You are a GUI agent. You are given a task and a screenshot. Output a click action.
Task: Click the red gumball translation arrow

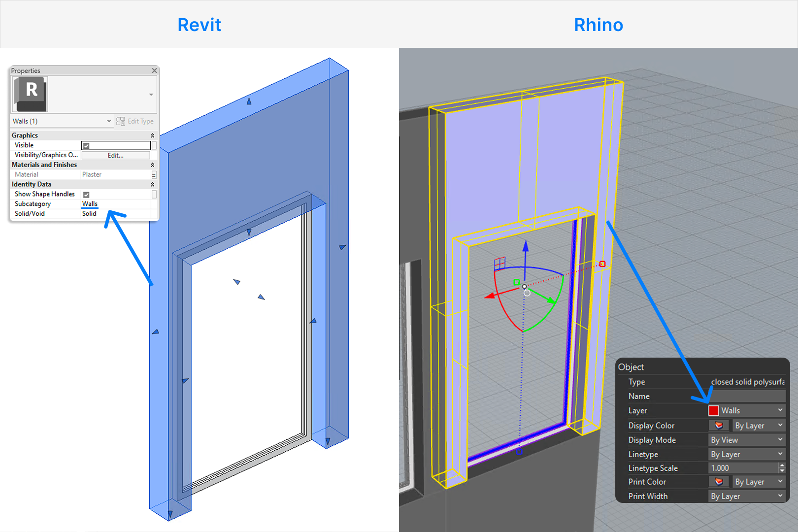pos(490,296)
